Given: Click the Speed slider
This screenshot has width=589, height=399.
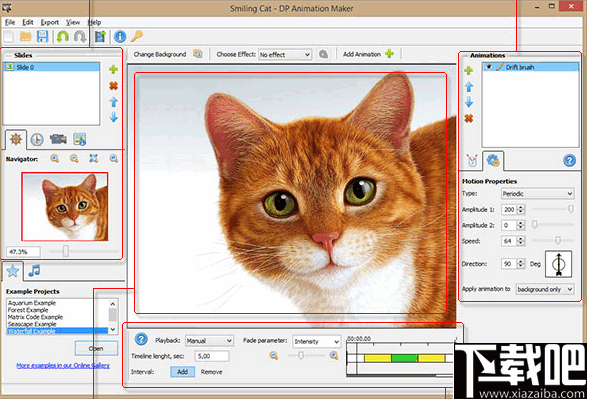Looking at the screenshot, I should [553, 240].
